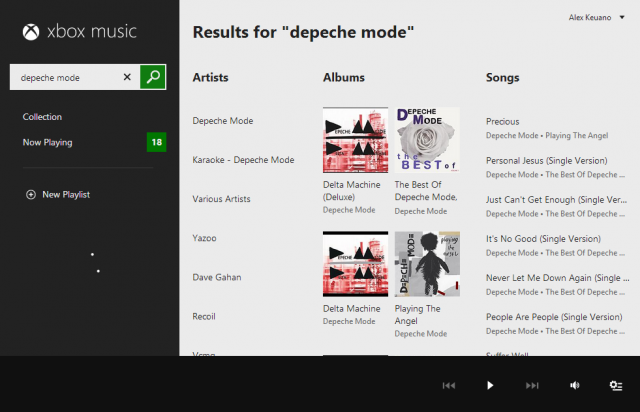Open Now Playing in sidebar
Screen dimensions: 640x412
click(47, 143)
